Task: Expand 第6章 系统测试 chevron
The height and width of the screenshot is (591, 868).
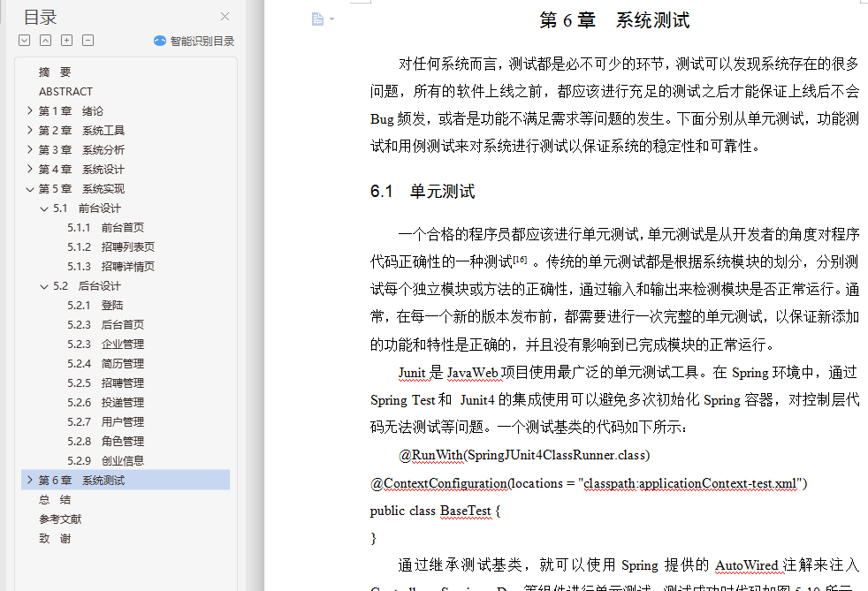Action: click(30, 480)
